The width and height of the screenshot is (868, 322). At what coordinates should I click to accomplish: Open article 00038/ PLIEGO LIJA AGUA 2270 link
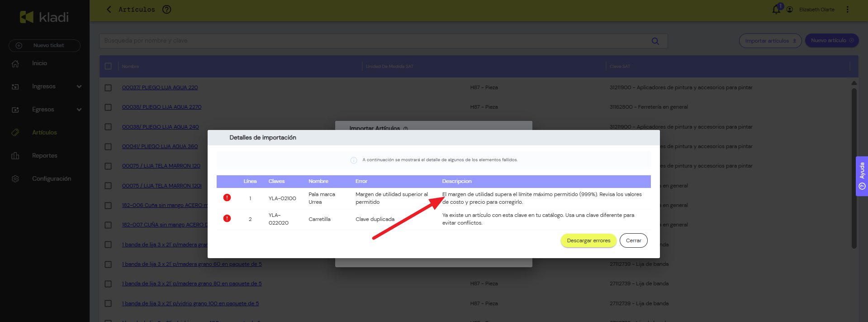coord(161,107)
